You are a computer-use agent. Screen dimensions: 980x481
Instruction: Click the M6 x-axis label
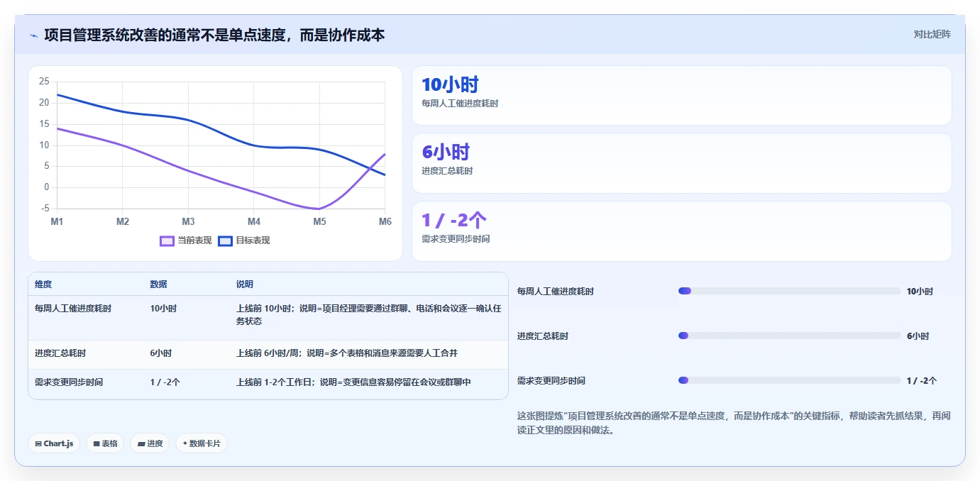385,221
